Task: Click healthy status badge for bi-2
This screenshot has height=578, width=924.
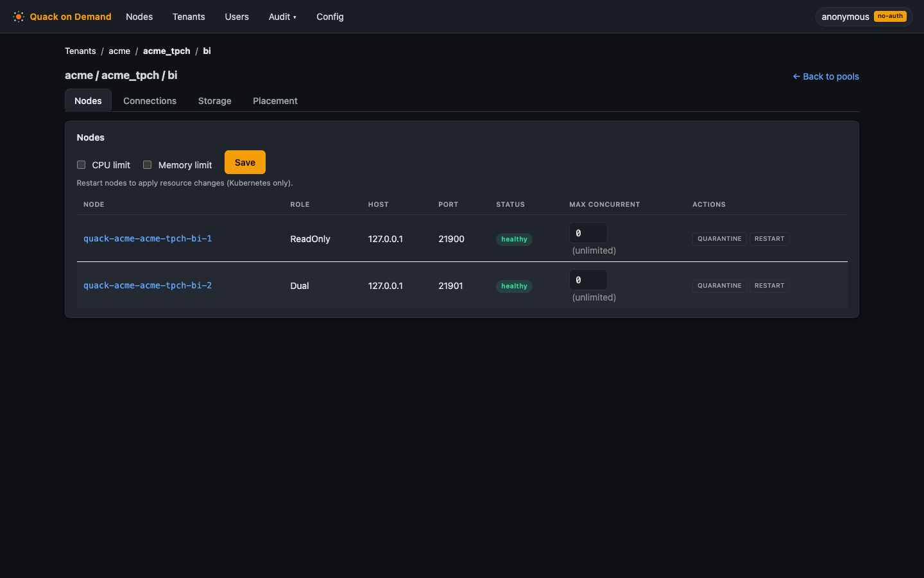Action: click(514, 286)
